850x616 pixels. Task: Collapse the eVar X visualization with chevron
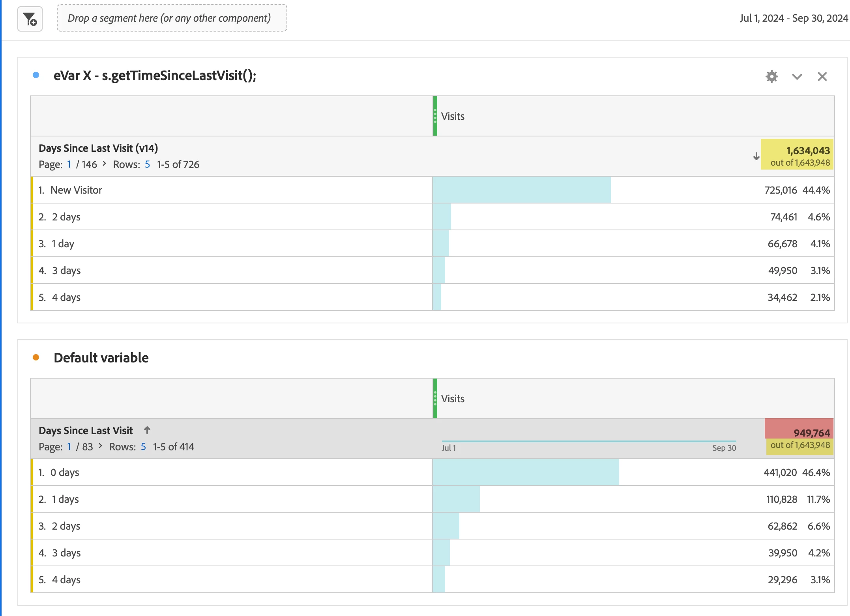click(797, 77)
